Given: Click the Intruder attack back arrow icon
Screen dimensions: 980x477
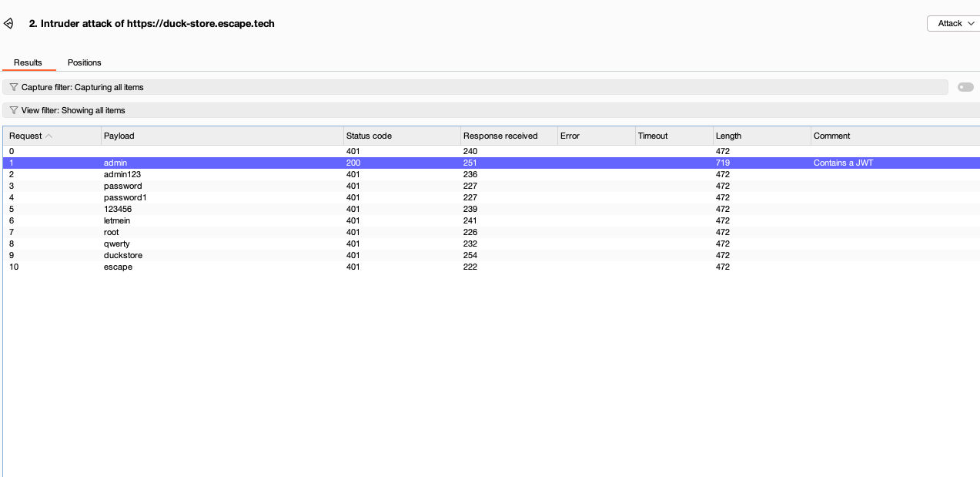Looking at the screenshot, I should pos(8,23).
